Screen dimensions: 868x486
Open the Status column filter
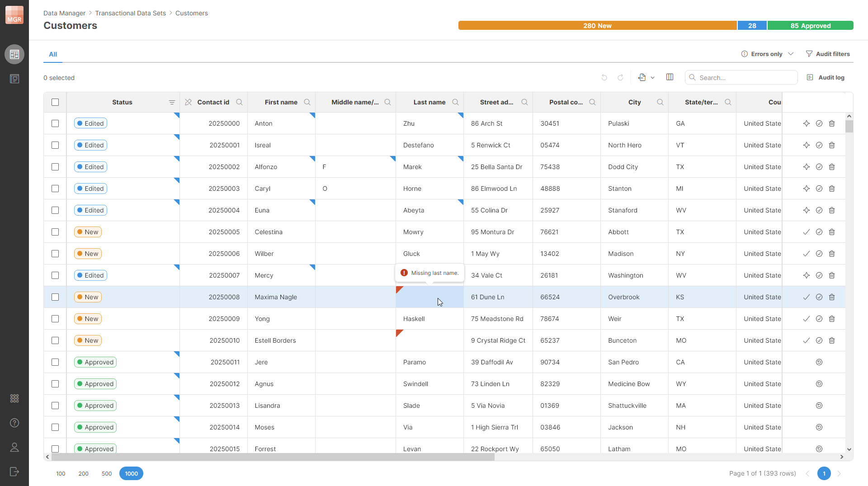point(172,102)
